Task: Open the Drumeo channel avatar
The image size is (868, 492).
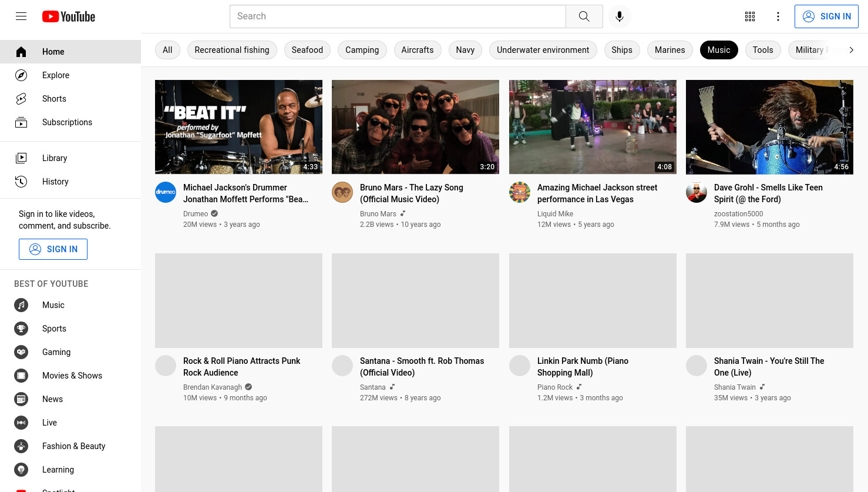Action: tap(166, 192)
